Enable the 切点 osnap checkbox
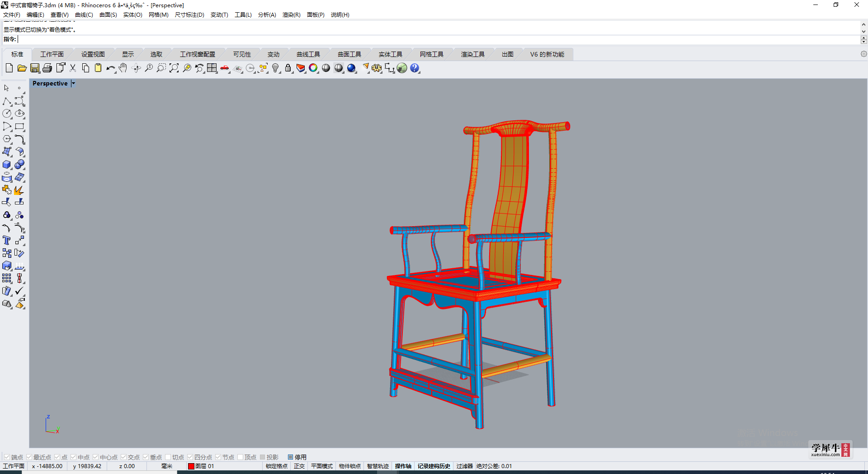Screen dimensions: 868x474 (x=168, y=457)
